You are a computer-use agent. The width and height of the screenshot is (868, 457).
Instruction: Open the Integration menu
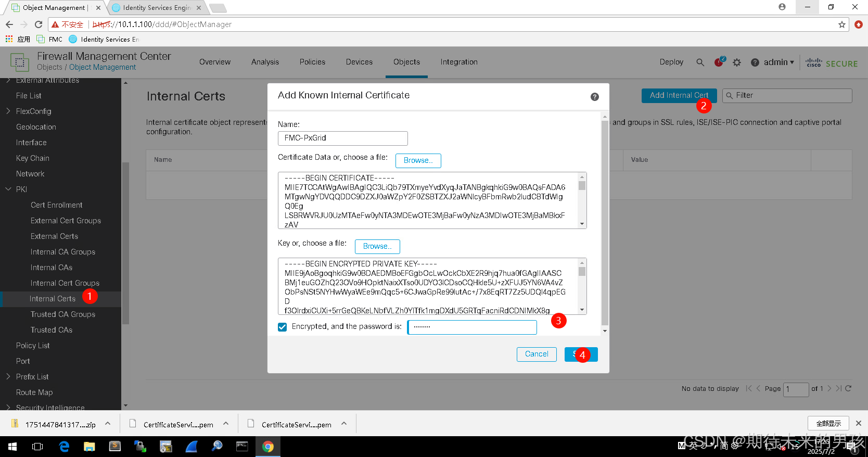[459, 62]
